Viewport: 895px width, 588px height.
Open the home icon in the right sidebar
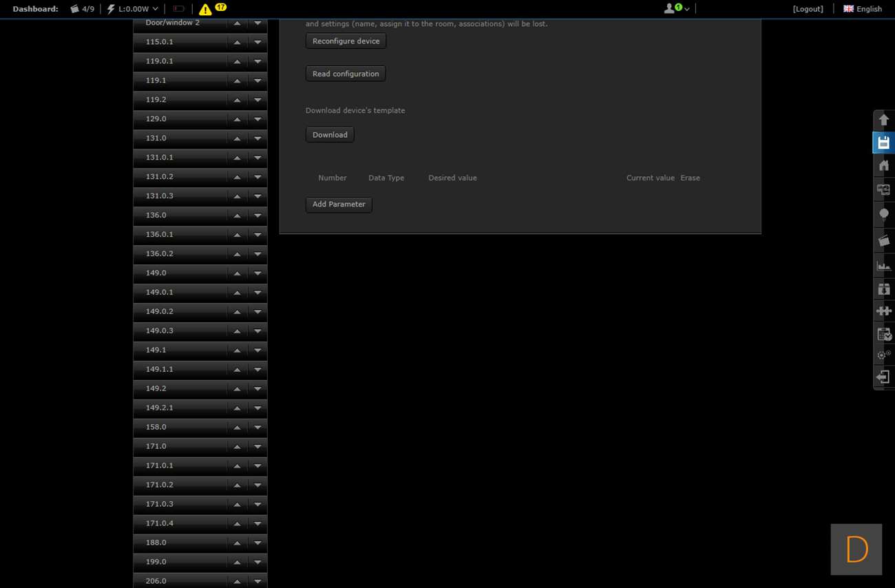(x=884, y=165)
